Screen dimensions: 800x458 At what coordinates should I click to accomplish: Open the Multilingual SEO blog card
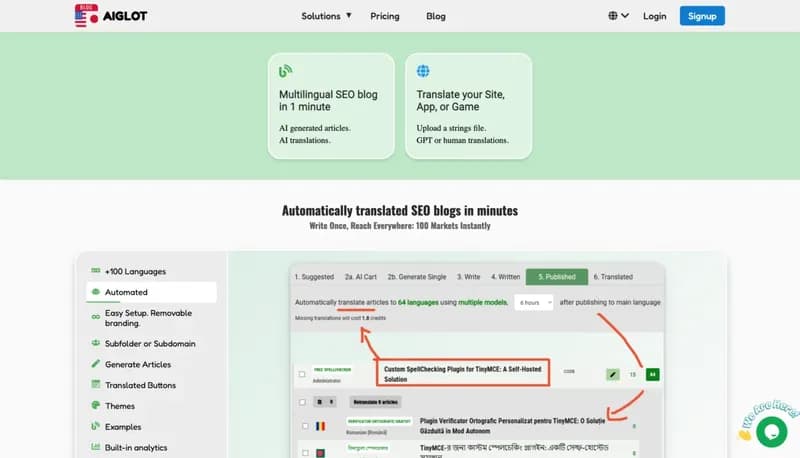(x=331, y=106)
